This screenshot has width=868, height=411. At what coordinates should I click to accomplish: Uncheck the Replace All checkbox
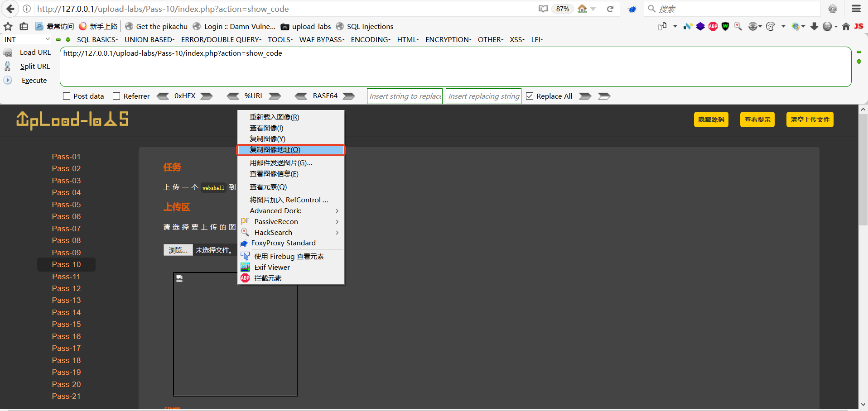pyautogui.click(x=530, y=96)
